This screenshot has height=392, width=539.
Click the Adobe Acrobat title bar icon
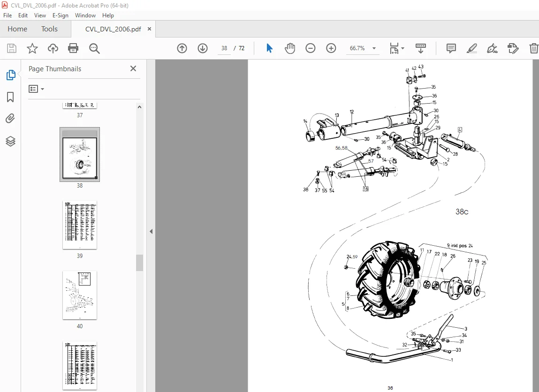[x=5, y=5]
